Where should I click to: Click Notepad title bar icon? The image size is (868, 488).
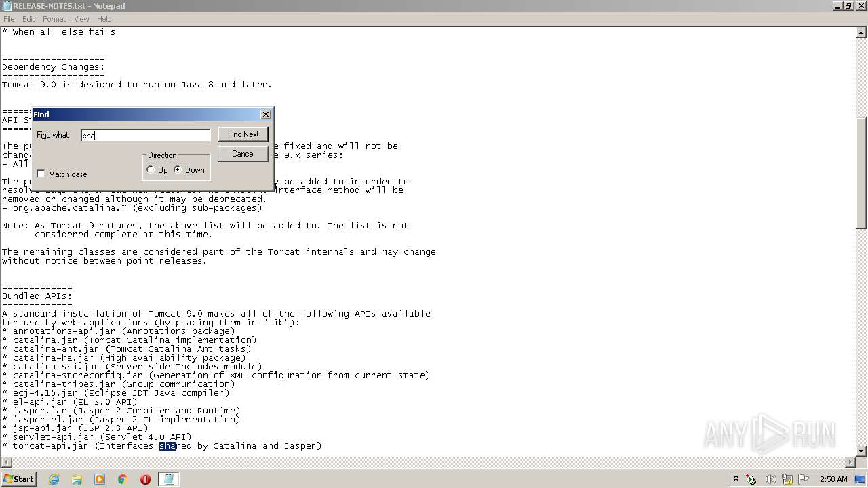(x=6, y=6)
